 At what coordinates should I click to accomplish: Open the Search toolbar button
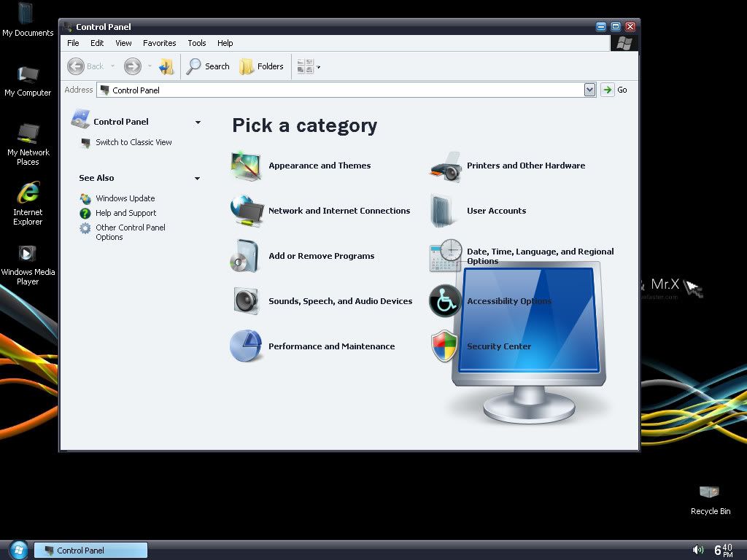208,66
